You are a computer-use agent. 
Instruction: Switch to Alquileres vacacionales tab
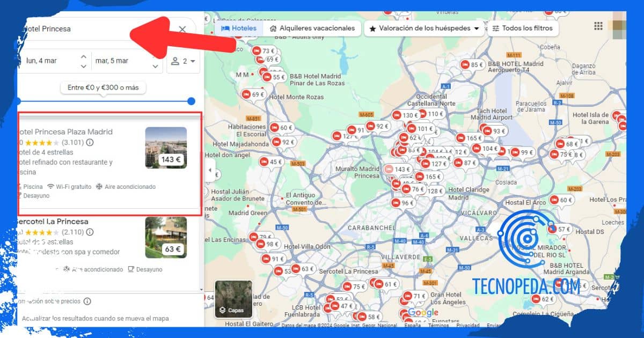pyautogui.click(x=312, y=28)
